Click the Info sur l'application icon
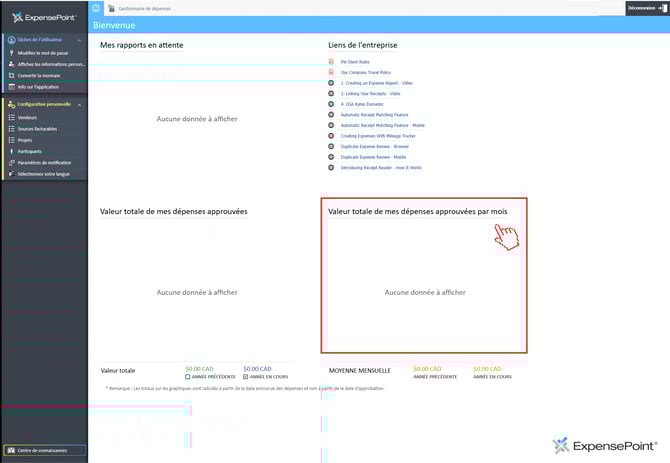Image resolution: width=670 pixels, height=463 pixels. [12, 87]
